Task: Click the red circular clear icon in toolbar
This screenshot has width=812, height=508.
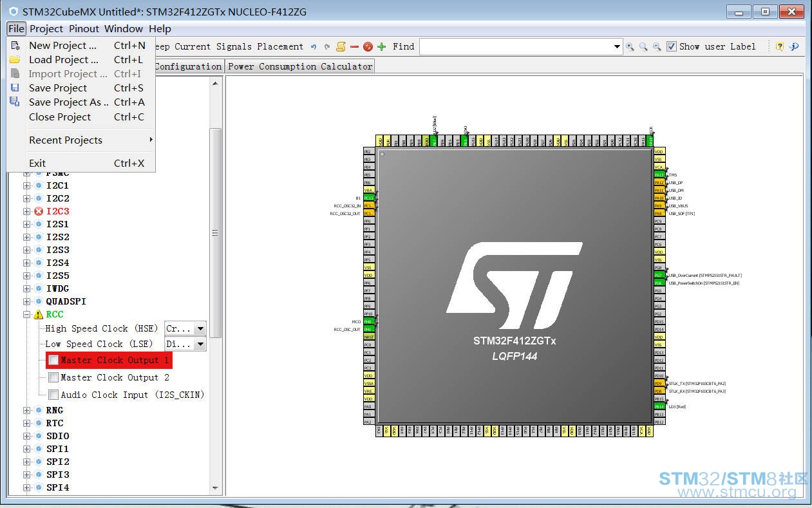Action: click(368, 46)
